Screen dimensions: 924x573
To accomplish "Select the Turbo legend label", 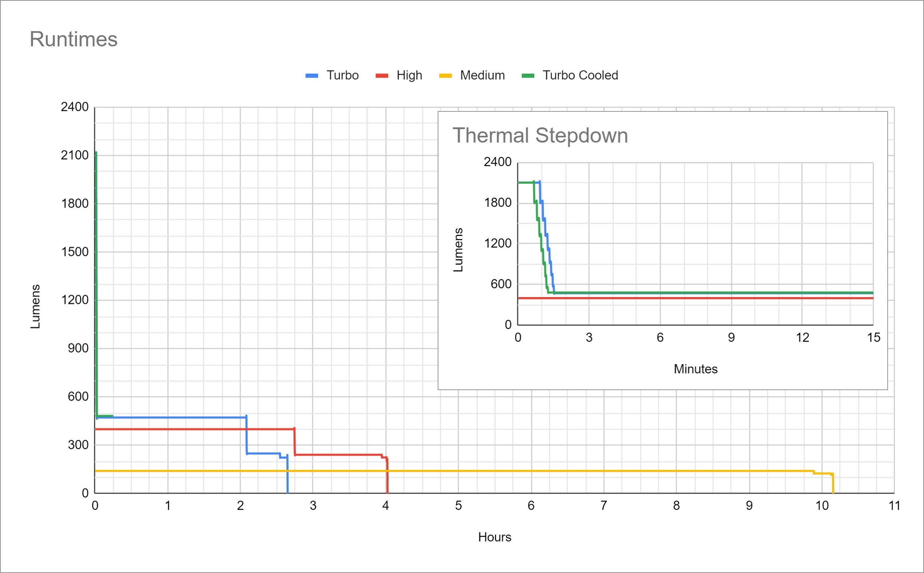I will point(342,75).
